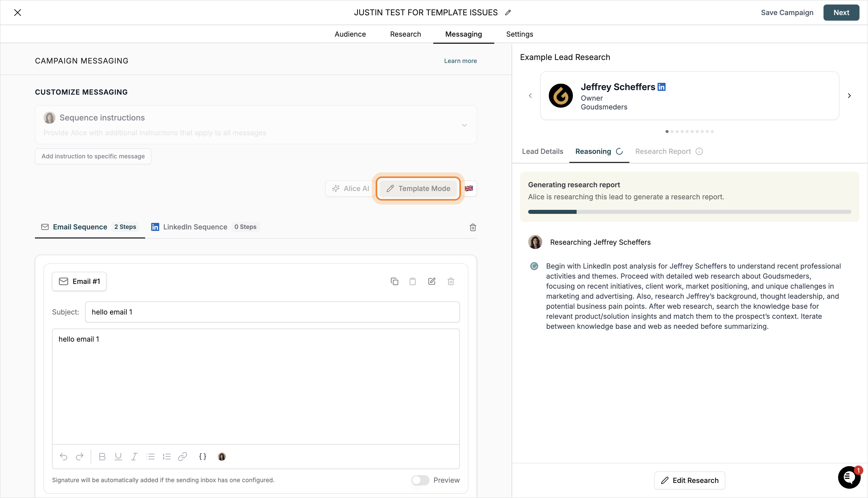
Task: Apply a bulleted list in the editor
Action: (x=150, y=457)
